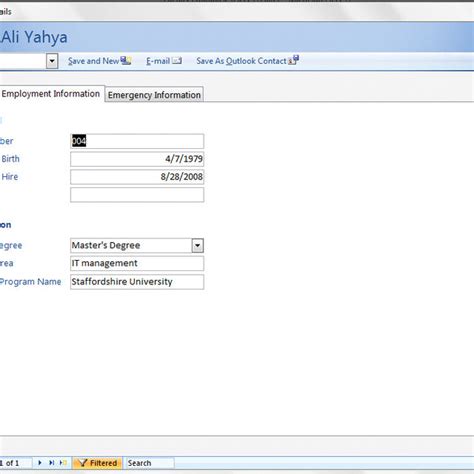Click the Save and New link
The height and width of the screenshot is (474, 474).
93,61
